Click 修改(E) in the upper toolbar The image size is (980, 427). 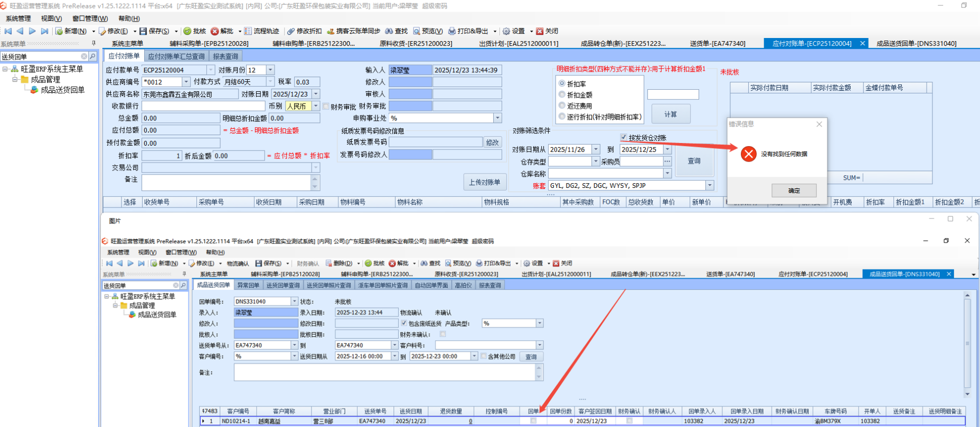[x=114, y=31]
